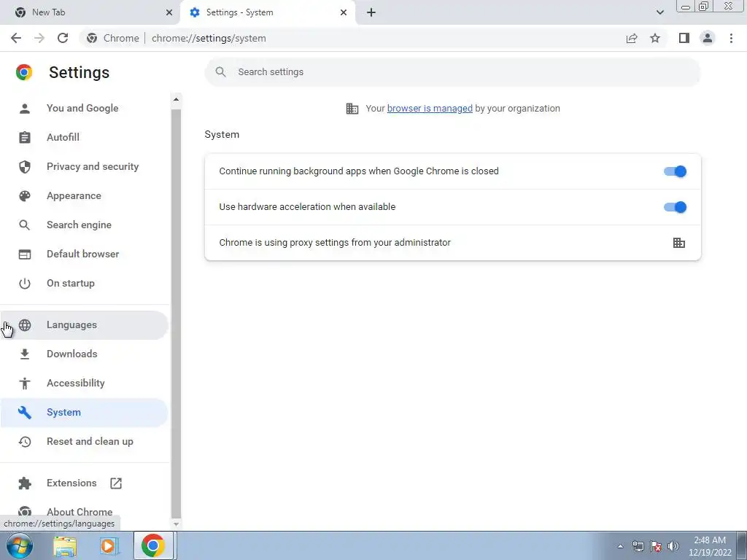Select the System section

point(84,413)
